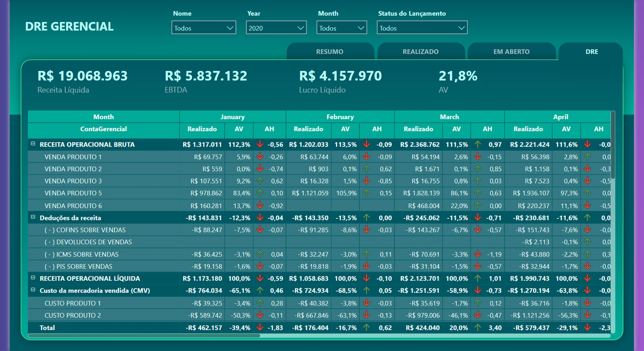
Task: Click the vertical scrollbar of the DRE table
Action: 613,145
